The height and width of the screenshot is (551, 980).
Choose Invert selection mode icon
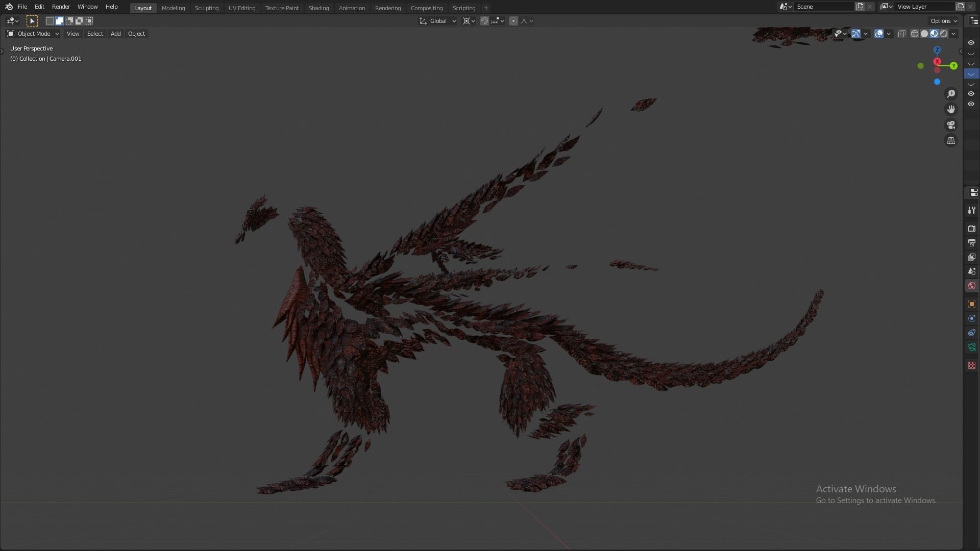[79, 21]
